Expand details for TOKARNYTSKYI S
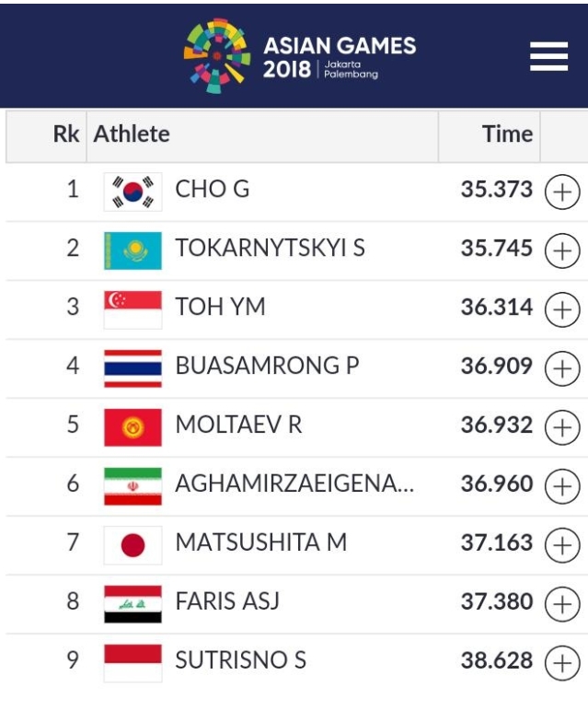The height and width of the screenshot is (710, 588). 562,250
